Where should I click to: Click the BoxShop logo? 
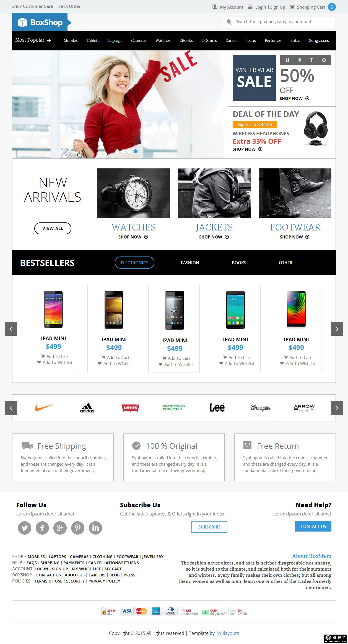42,22
